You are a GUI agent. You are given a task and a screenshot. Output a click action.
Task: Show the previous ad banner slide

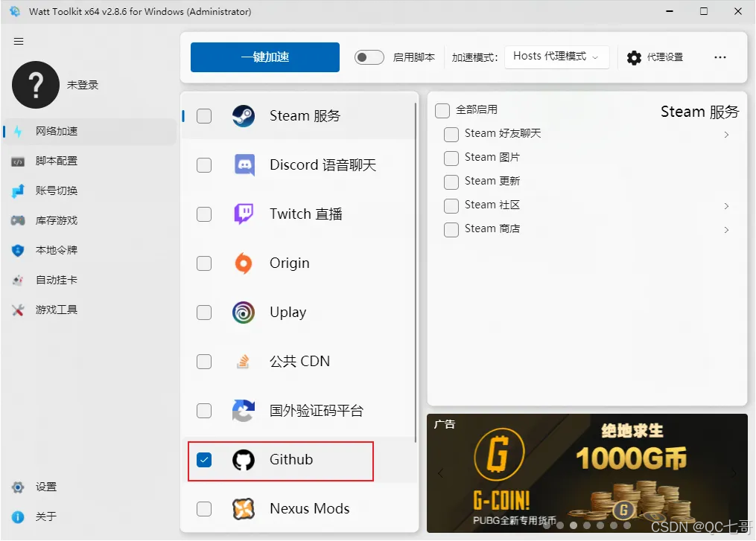pyautogui.click(x=440, y=473)
